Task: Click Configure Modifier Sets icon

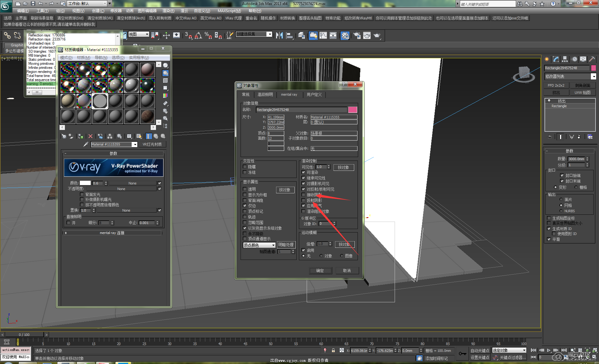Action: click(590, 136)
